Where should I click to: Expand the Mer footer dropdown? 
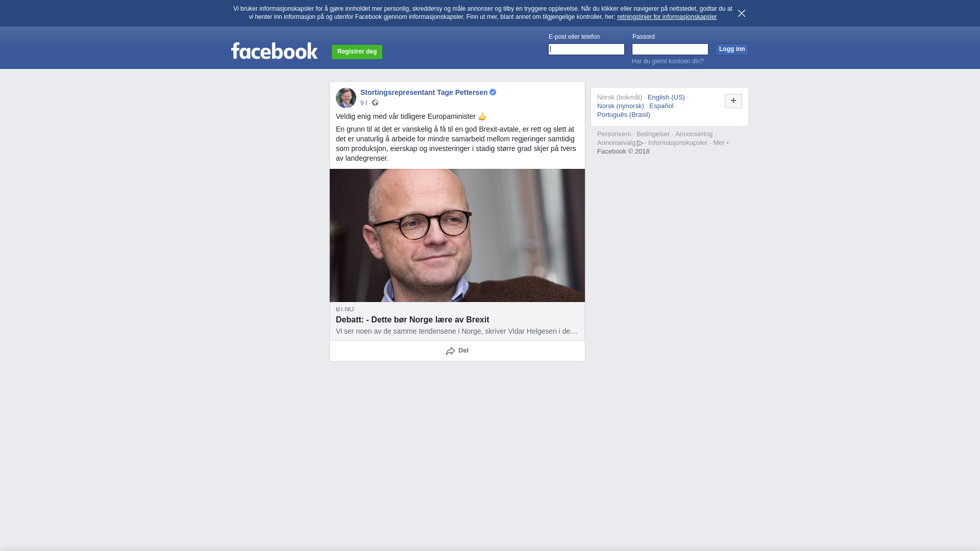[x=721, y=143]
